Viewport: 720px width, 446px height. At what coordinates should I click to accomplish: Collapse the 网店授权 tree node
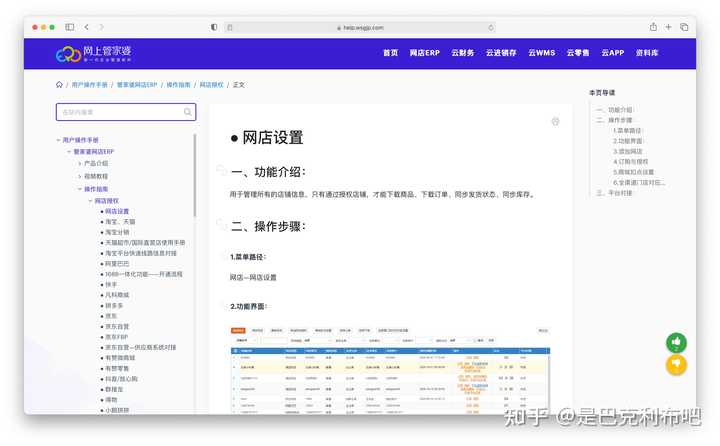pos(90,201)
